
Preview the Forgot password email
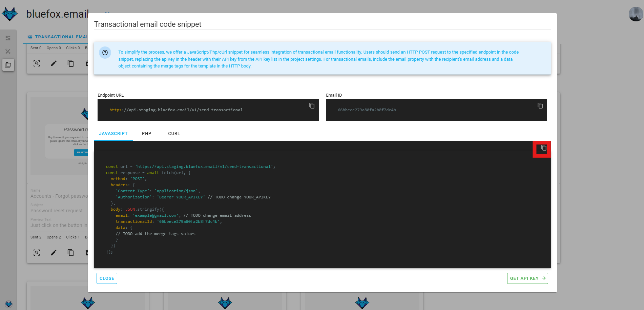pyautogui.click(x=37, y=253)
